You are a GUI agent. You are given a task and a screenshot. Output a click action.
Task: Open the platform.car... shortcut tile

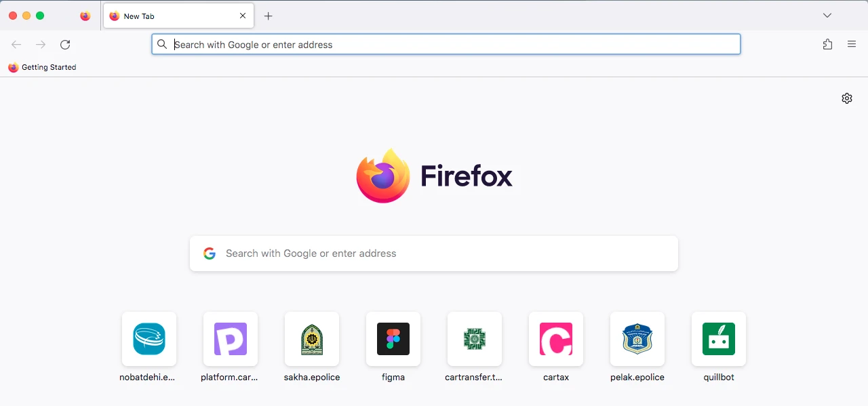pos(231,339)
